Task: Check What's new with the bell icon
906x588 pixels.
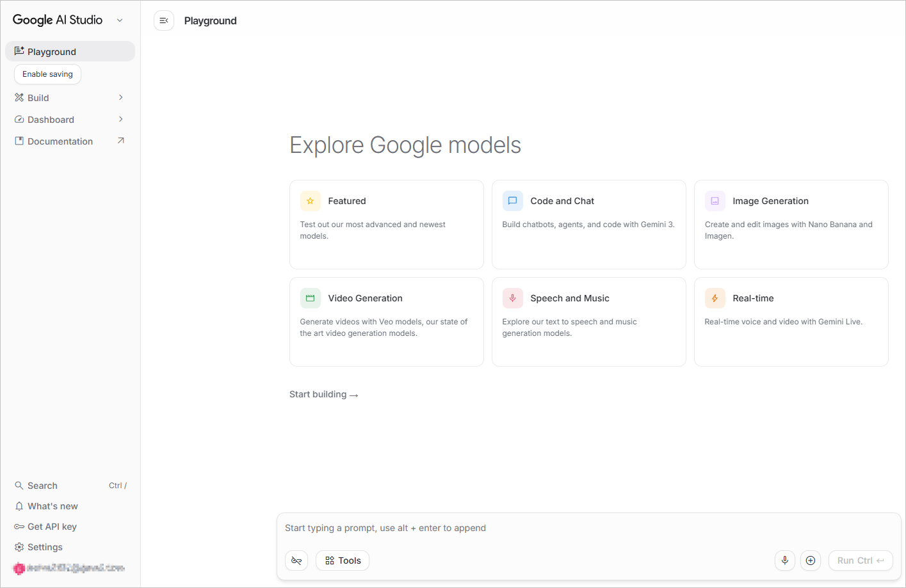Action: click(x=19, y=505)
